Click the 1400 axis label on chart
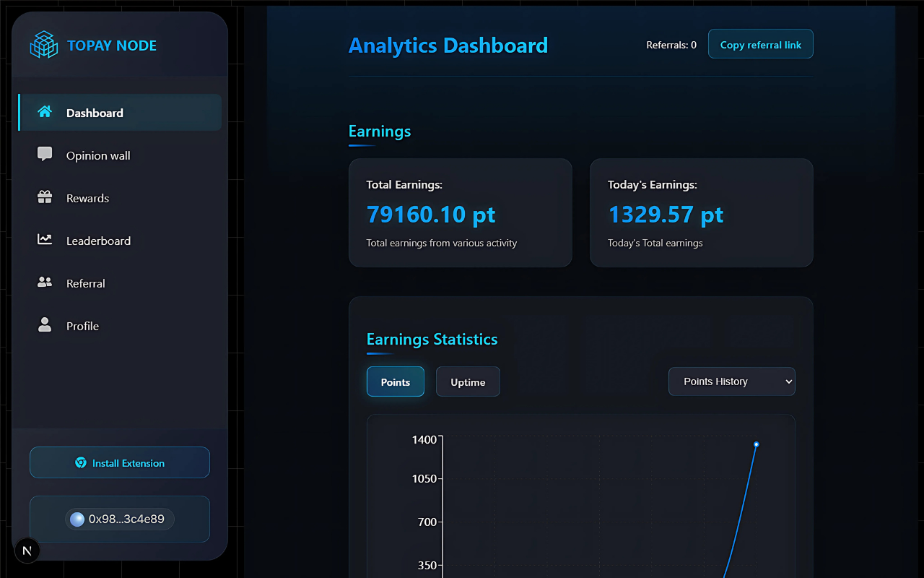Image resolution: width=924 pixels, height=578 pixels. pyautogui.click(x=424, y=439)
